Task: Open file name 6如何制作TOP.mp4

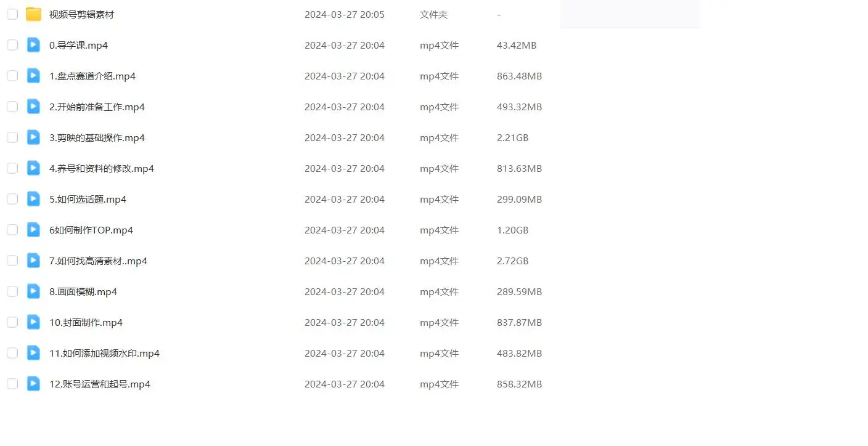Action: click(x=91, y=230)
